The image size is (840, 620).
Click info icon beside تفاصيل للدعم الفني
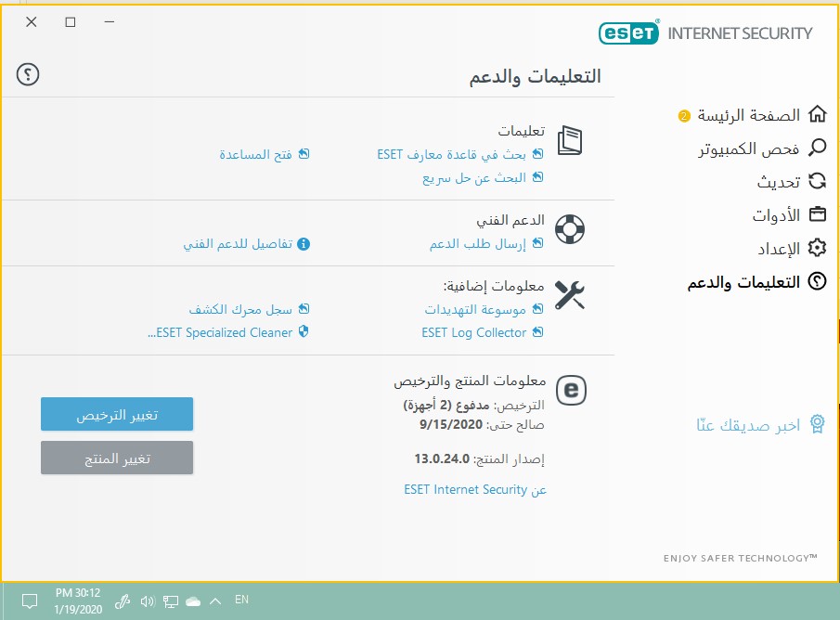click(304, 244)
